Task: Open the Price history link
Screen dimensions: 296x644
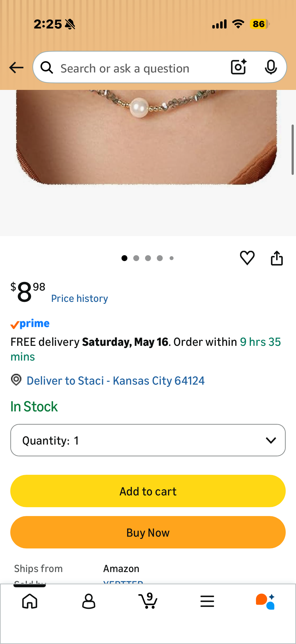Action: [80, 298]
